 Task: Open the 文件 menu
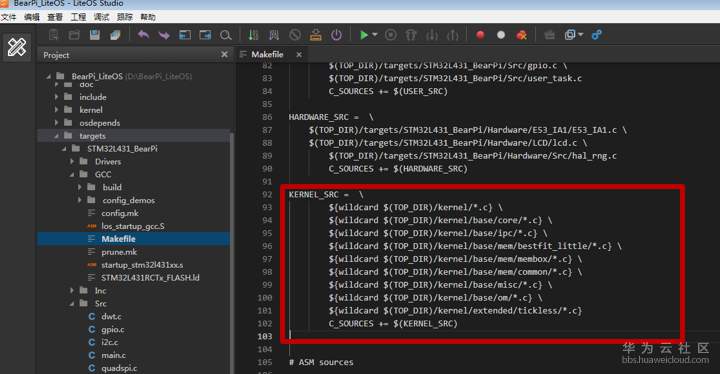8,17
